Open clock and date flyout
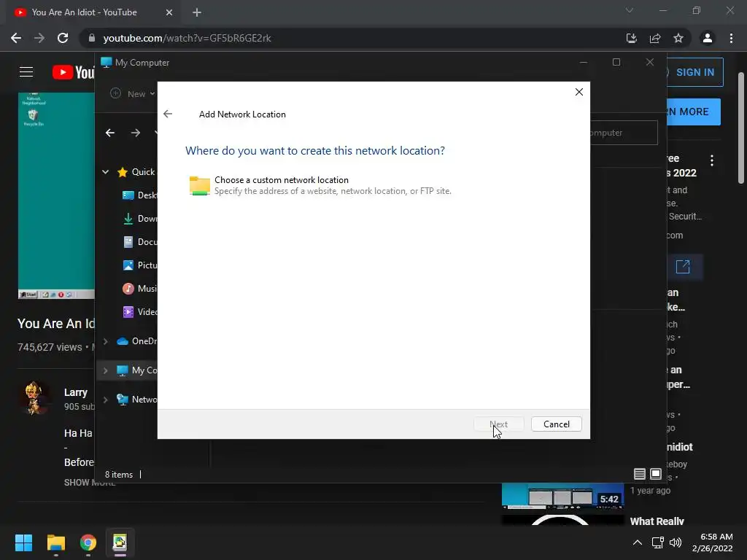The width and height of the screenshot is (747, 560). 713,542
